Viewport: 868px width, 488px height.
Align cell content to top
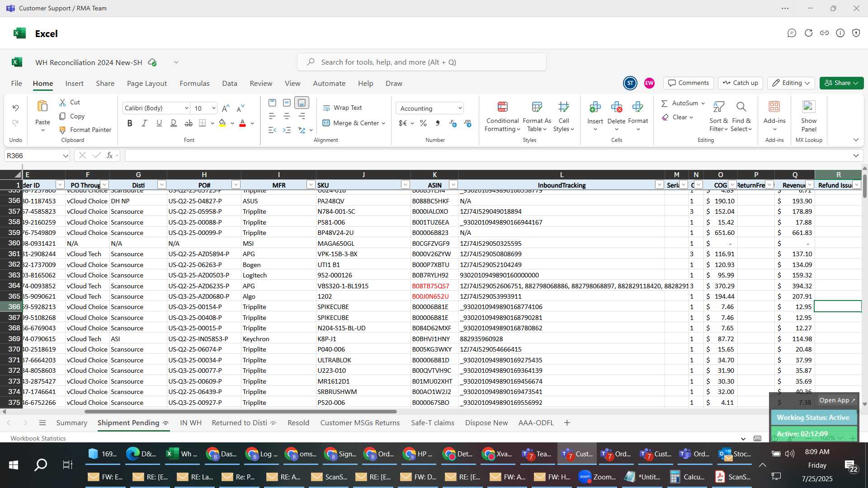(272, 103)
